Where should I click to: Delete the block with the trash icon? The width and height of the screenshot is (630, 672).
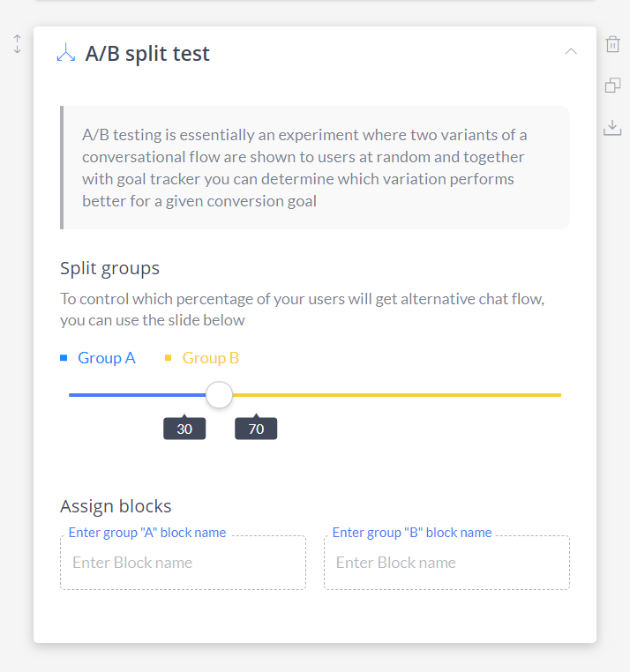pos(612,44)
